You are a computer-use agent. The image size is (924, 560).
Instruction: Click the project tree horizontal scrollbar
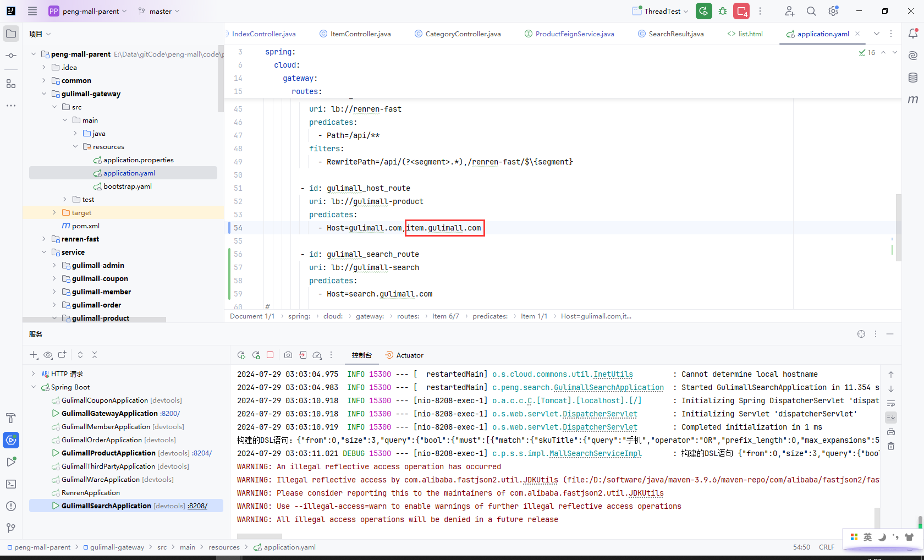tap(94, 320)
